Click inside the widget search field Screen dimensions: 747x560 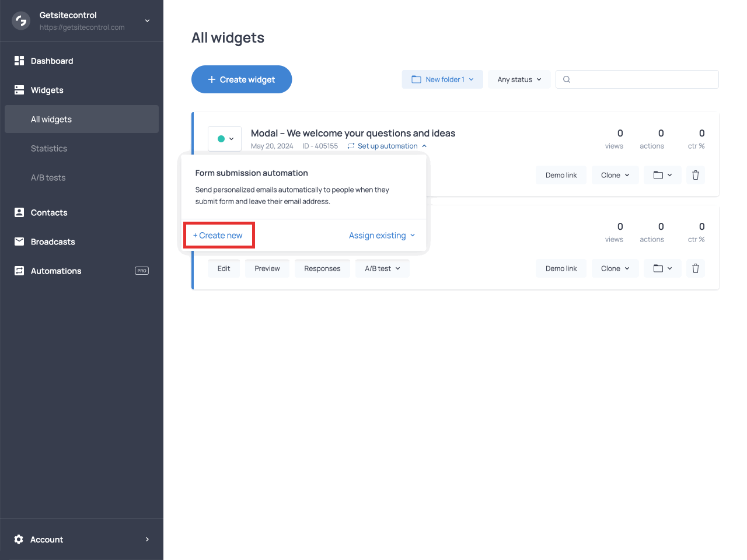pos(636,79)
